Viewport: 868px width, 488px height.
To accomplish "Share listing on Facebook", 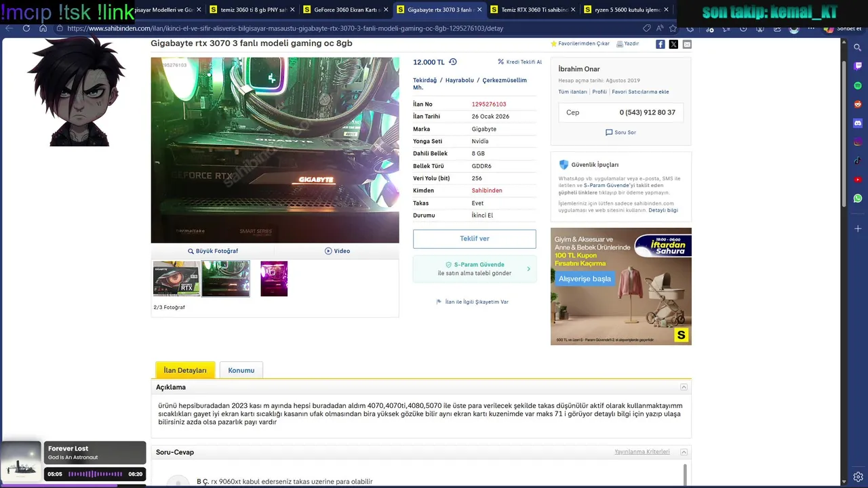I will pos(660,44).
